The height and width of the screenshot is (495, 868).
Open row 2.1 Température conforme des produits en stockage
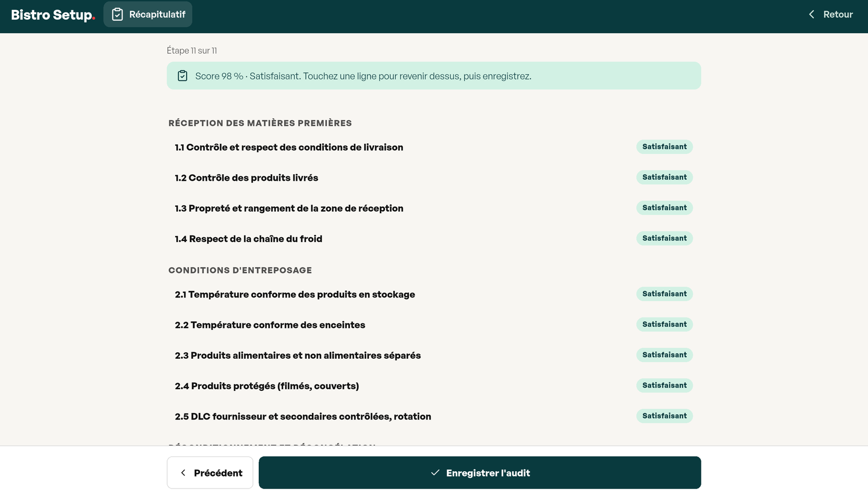434,294
